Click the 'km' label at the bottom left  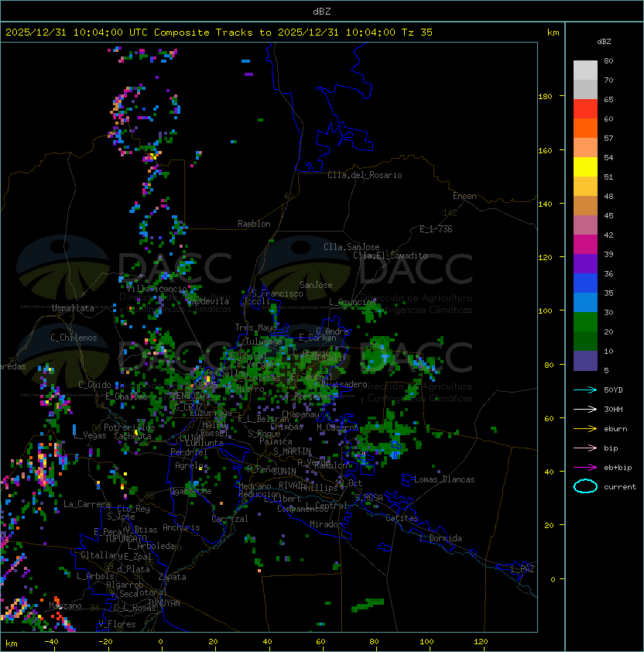point(12,643)
